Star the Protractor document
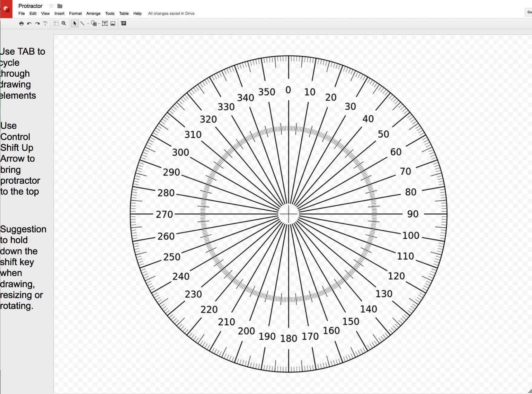 [x=51, y=6]
